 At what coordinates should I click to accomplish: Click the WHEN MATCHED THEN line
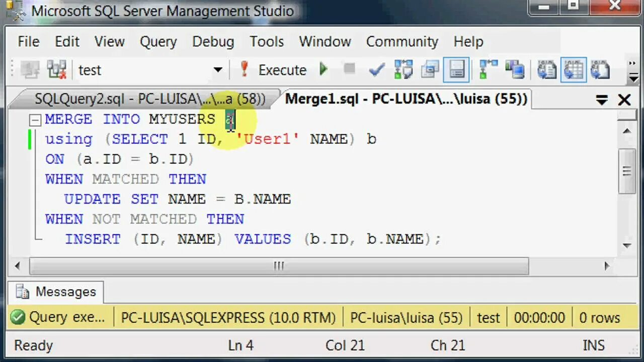(x=126, y=179)
